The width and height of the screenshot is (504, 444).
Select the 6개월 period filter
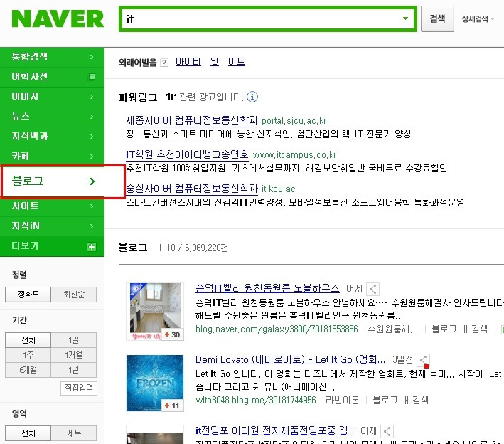28,370
